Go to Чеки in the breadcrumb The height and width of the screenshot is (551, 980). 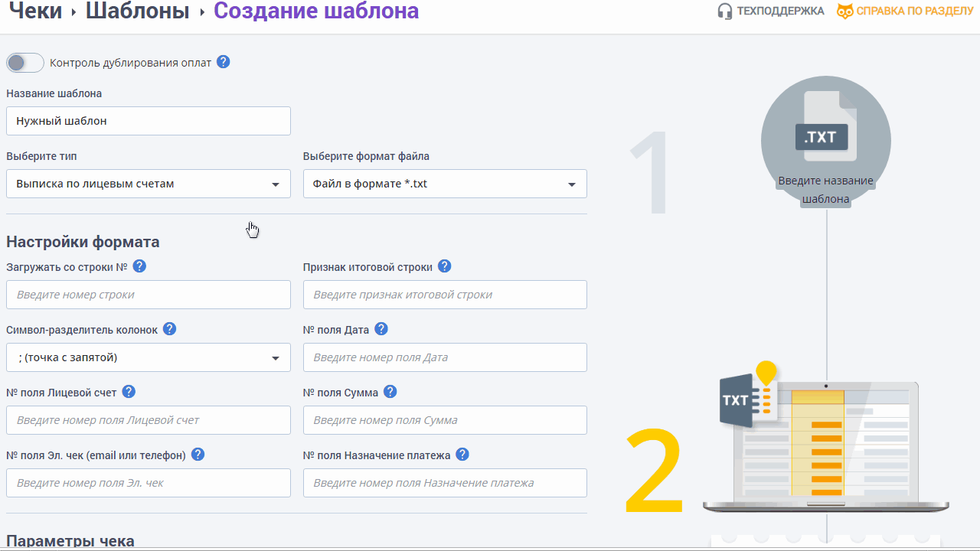35,11
